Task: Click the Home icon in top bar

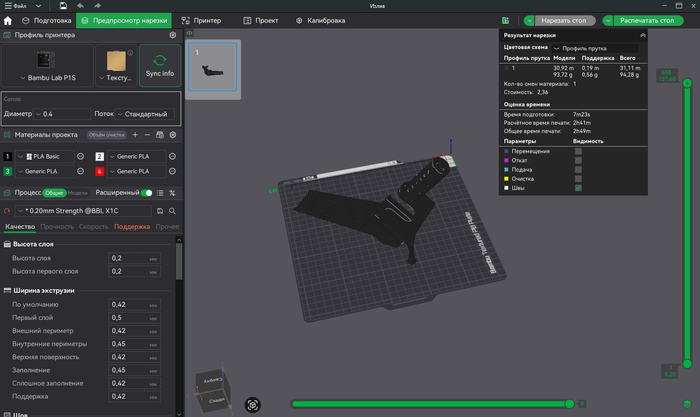Action: [9, 20]
